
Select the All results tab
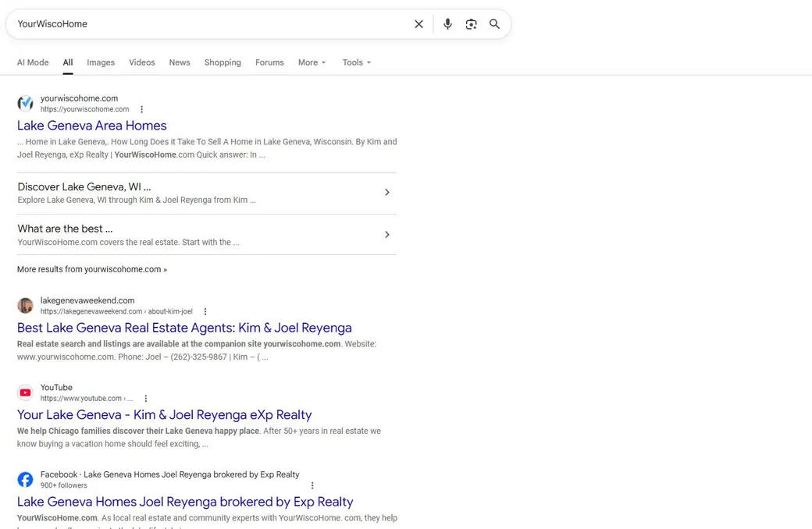coord(68,62)
